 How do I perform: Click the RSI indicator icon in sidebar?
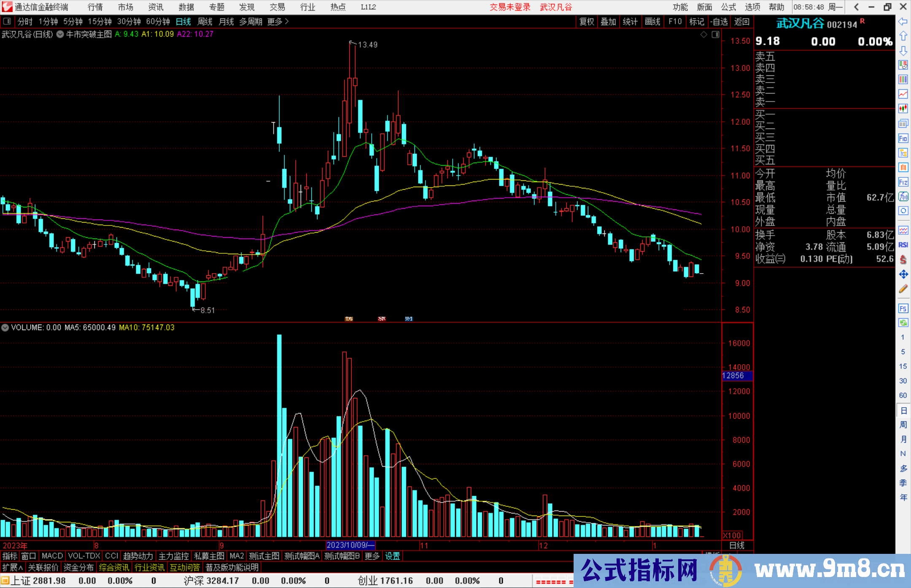[x=903, y=245]
